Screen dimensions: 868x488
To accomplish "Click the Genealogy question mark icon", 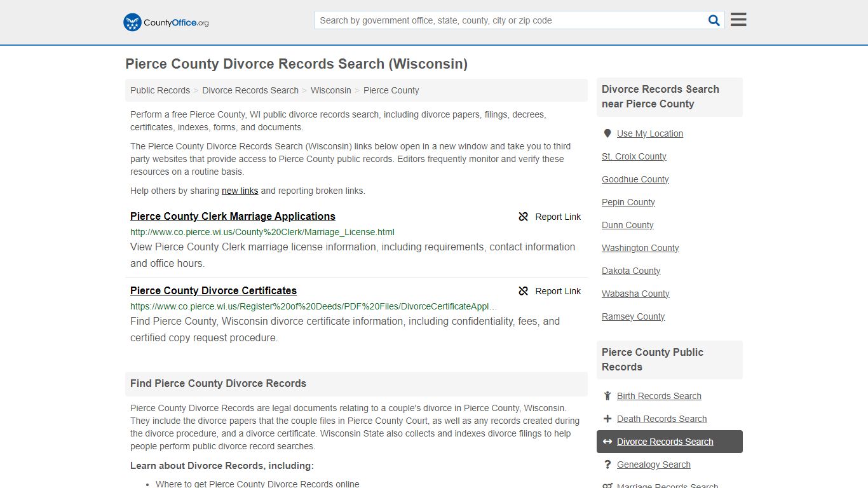I will click(607, 464).
